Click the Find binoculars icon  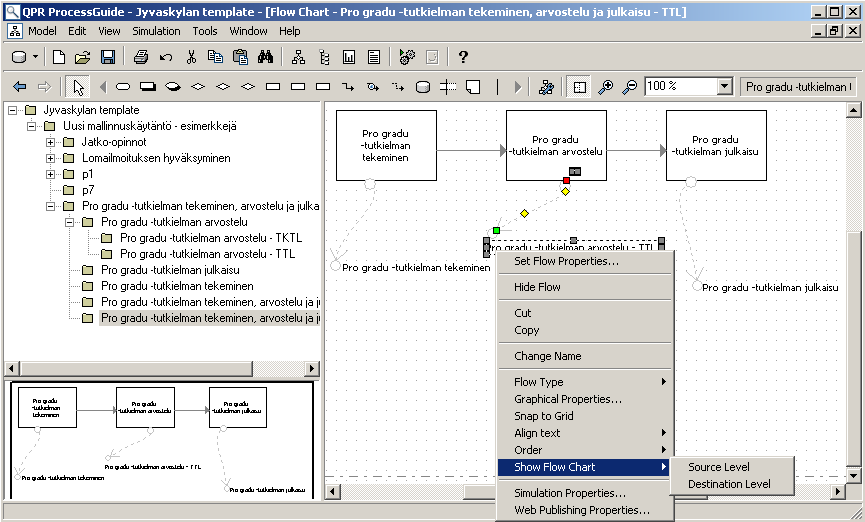click(x=265, y=57)
